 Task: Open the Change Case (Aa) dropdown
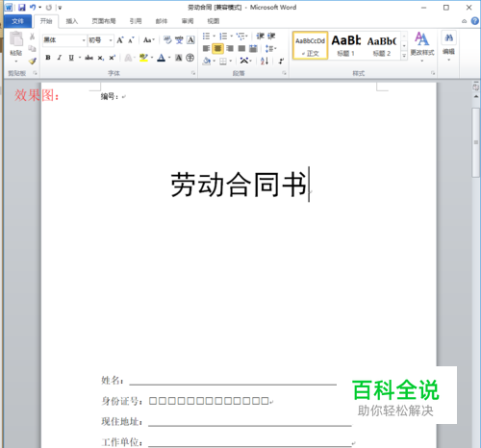click(149, 40)
